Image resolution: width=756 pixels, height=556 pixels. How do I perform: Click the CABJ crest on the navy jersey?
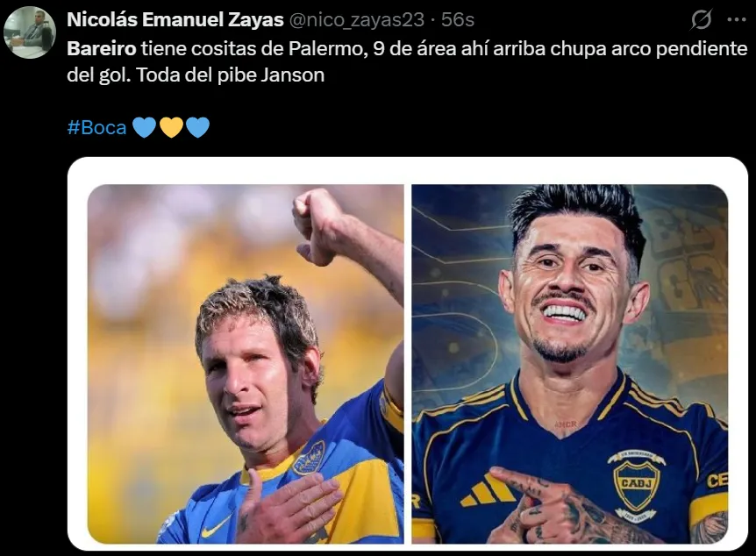(x=637, y=486)
